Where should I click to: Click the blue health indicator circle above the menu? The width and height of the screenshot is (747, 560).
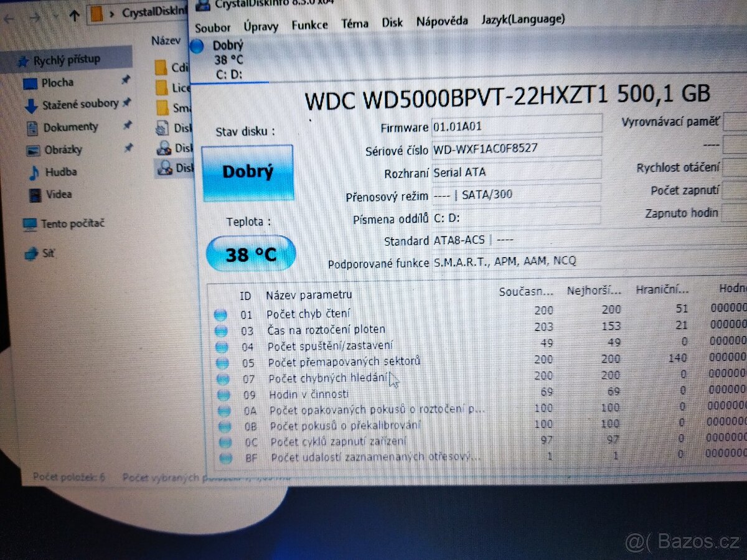click(197, 45)
